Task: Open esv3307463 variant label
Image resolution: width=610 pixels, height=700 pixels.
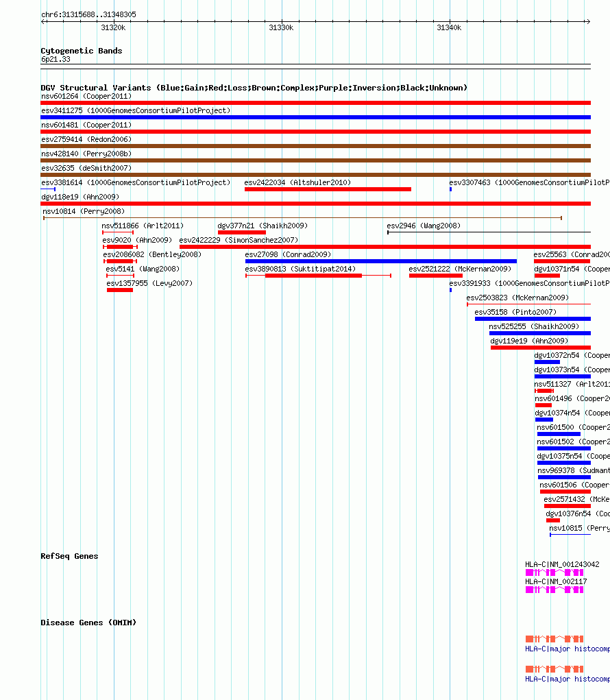Action: click(529, 182)
